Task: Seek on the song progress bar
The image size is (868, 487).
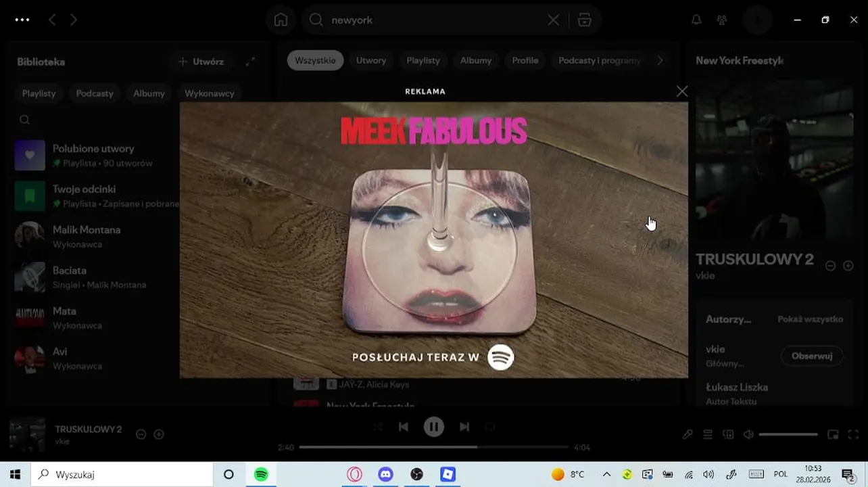Action: pyautogui.click(x=434, y=447)
